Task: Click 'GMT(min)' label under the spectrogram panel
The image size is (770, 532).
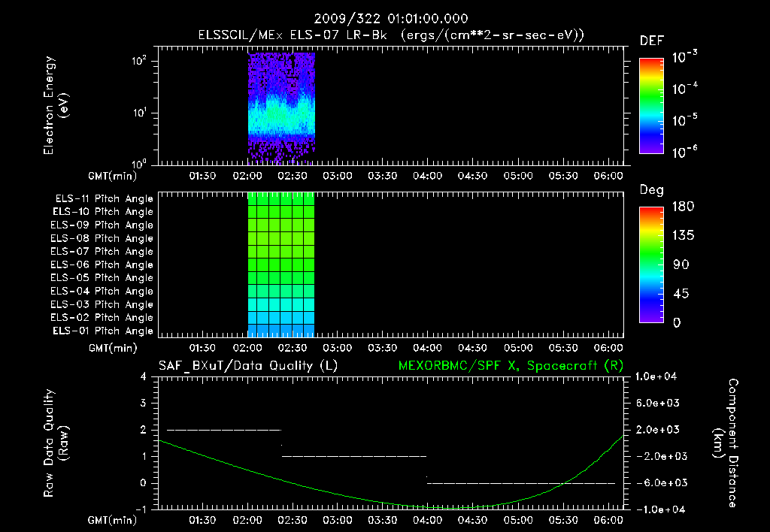Action: (x=113, y=176)
